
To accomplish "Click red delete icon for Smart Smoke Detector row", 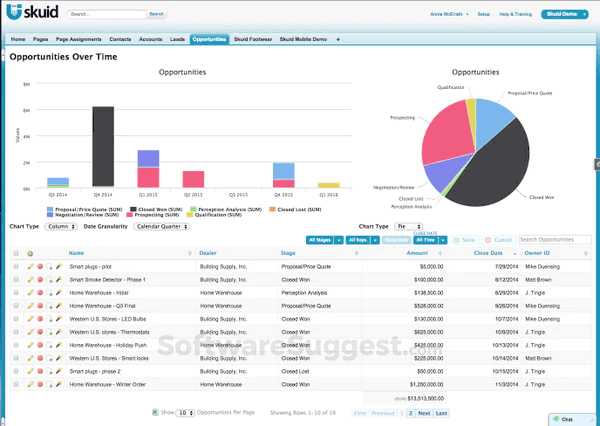I will (40, 280).
